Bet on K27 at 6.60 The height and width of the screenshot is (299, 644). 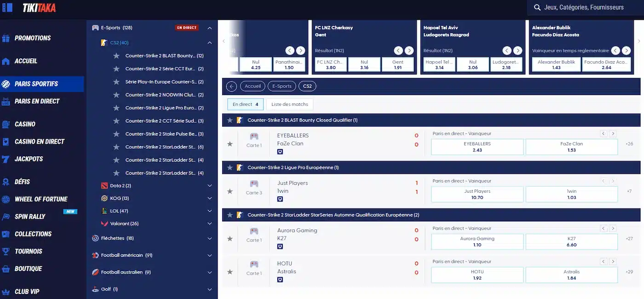click(x=571, y=241)
